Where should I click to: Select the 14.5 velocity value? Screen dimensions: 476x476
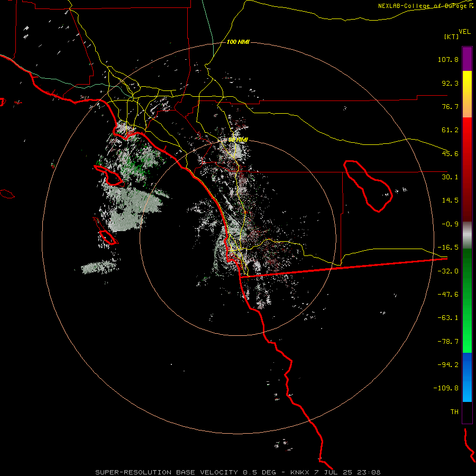coord(450,200)
